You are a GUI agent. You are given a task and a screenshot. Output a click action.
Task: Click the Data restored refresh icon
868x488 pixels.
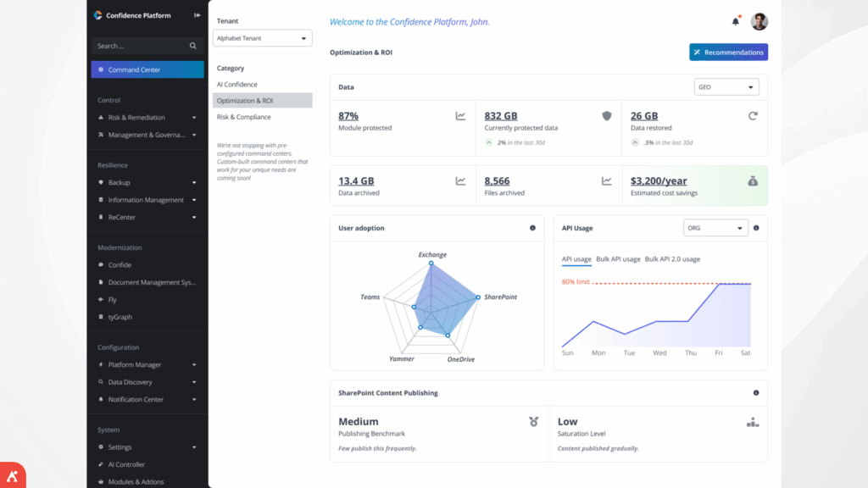(753, 115)
